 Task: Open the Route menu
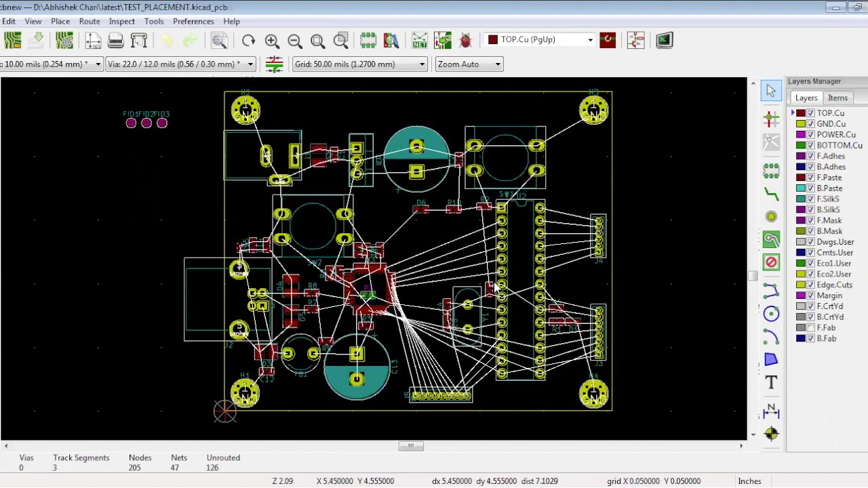90,21
